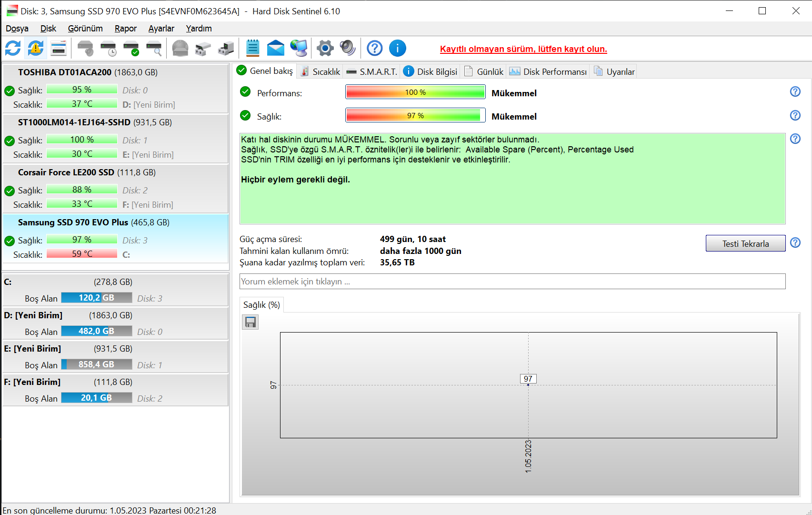Select the TOSHIBA DT01ACA200 disk entry

pos(116,89)
